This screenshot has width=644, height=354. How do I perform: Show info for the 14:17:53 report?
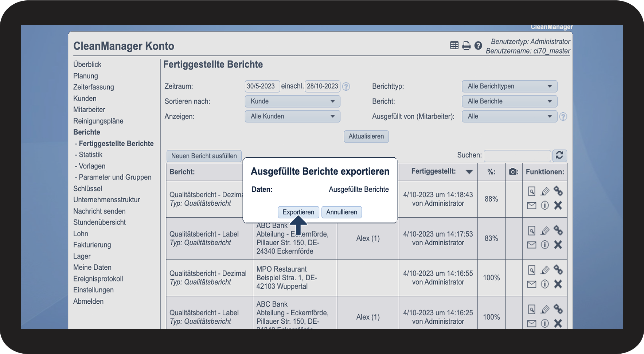pyautogui.click(x=545, y=245)
